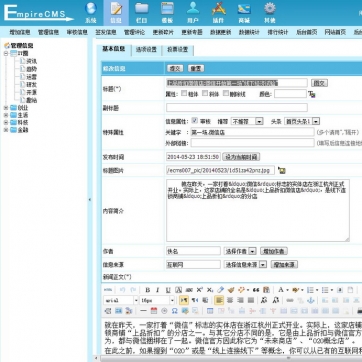Click 设为当前时间 set-current-time button
Image resolution: width=362 pixels, height=362 pixels.
pos(241,157)
